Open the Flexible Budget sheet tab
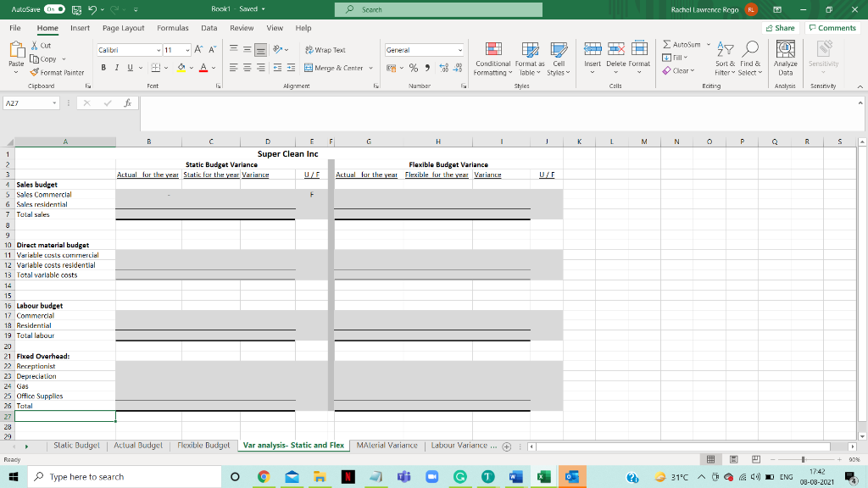The image size is (868, 488). pyautogui.click(x=202, y=444)
